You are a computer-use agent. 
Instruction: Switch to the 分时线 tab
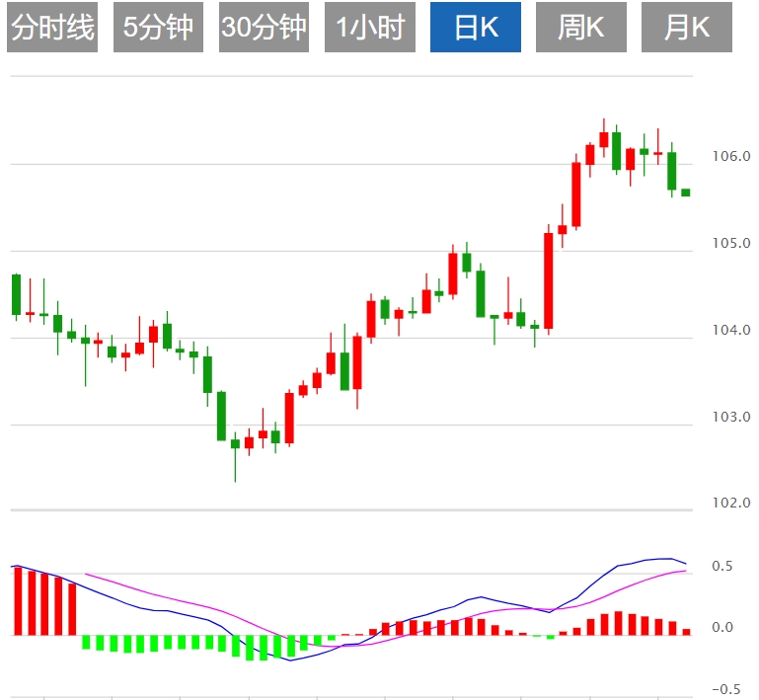(52, 28)
